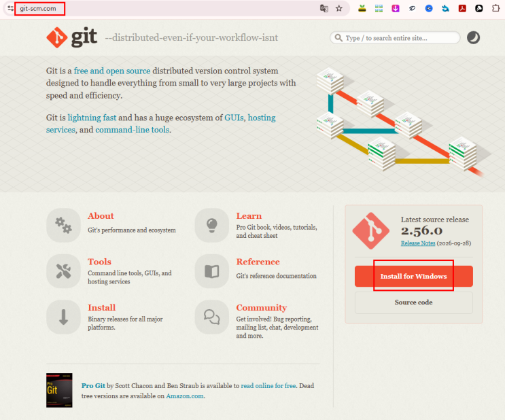Focus the site search field

(x=395, y=38)
